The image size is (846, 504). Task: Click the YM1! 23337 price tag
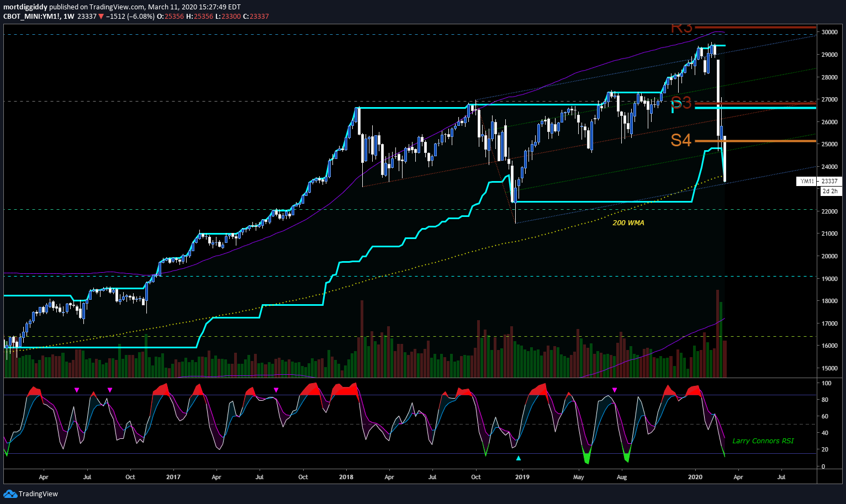click(x=819, y=181)
